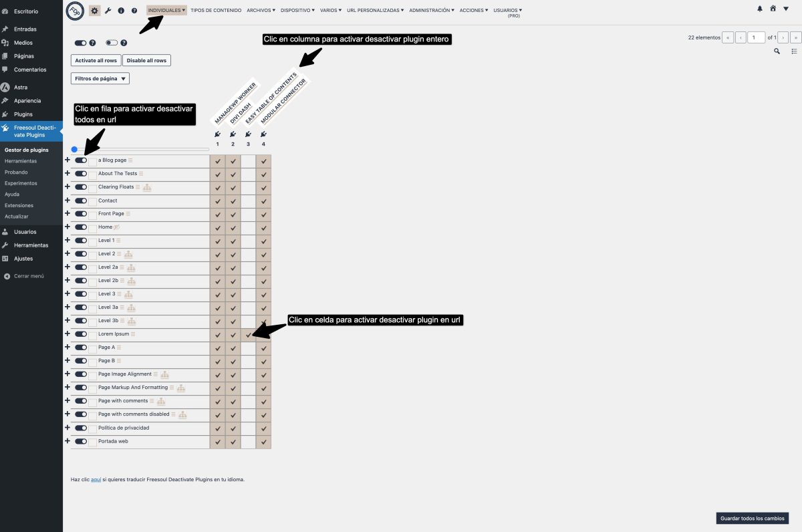Go to next page arrow in pagination
Image resolution: width=802 pixels, height=532 pixels.
pyautogui.click(x=783, y=37)
